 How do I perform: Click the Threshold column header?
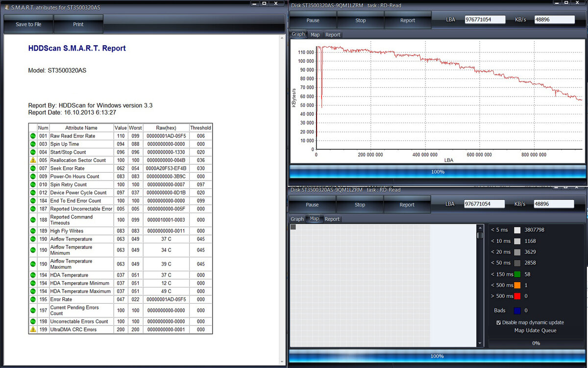pos(200,128)
